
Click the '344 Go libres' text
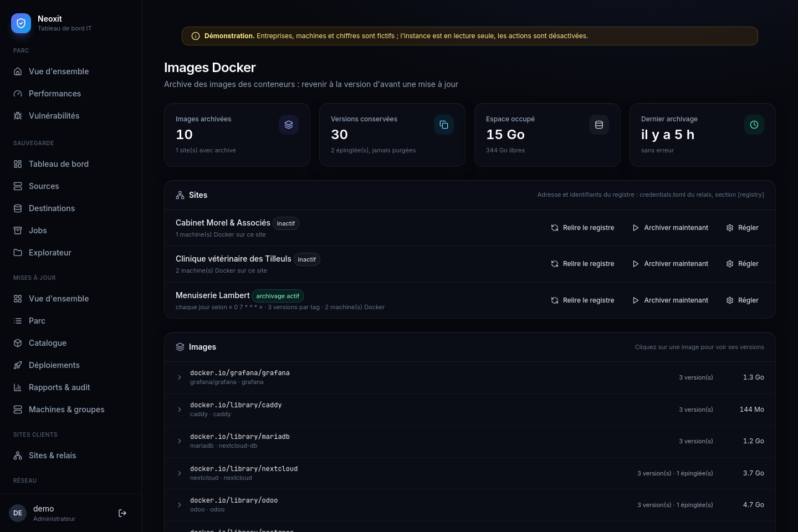coord(505,150)
